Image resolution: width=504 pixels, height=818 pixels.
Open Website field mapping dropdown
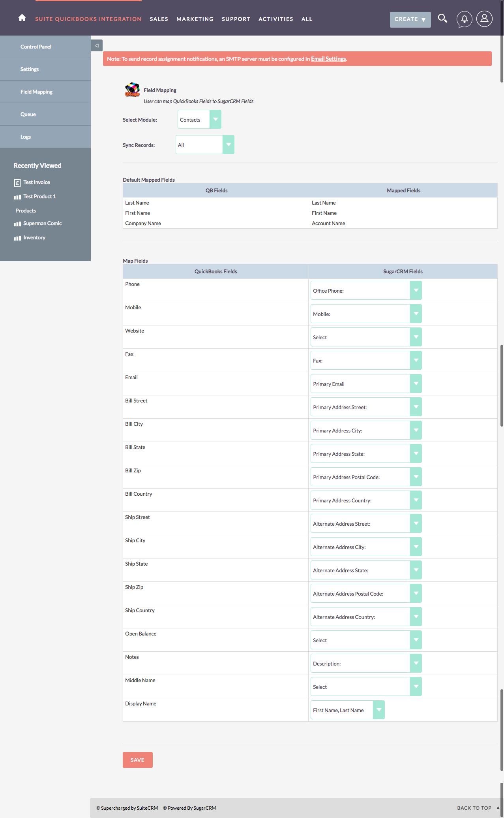click(x=366, y=337)
